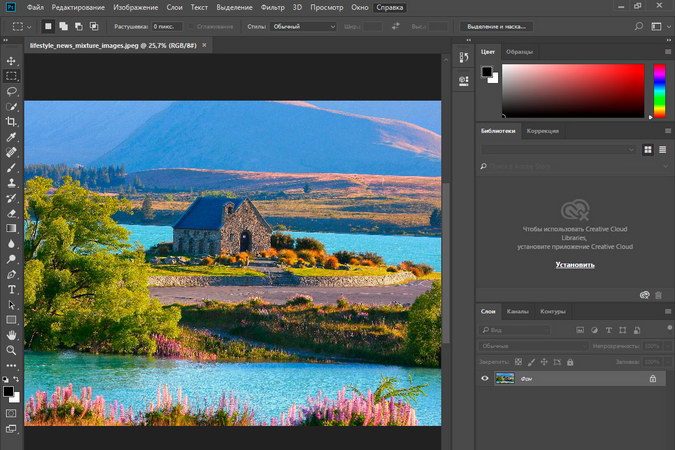Screen dimensions: 675x450
Task: Click the Выделение и маска button
Action: coord(496,26)
